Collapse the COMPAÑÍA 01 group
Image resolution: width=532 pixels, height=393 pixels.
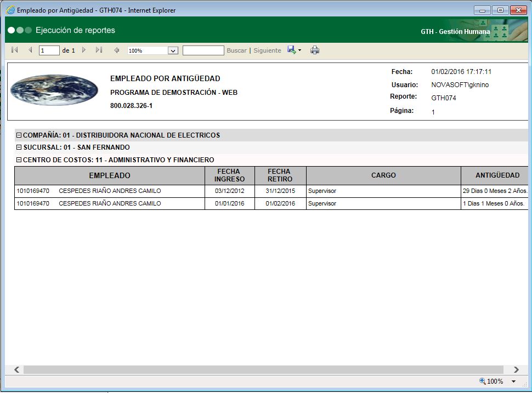point(18,135)
